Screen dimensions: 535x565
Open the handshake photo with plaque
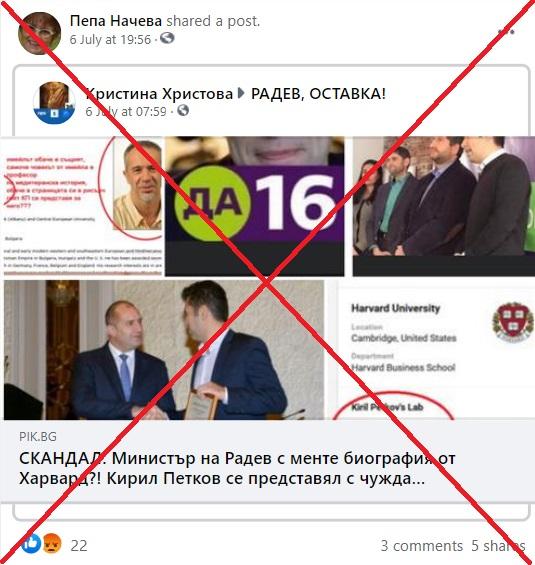tap(164, 350)
